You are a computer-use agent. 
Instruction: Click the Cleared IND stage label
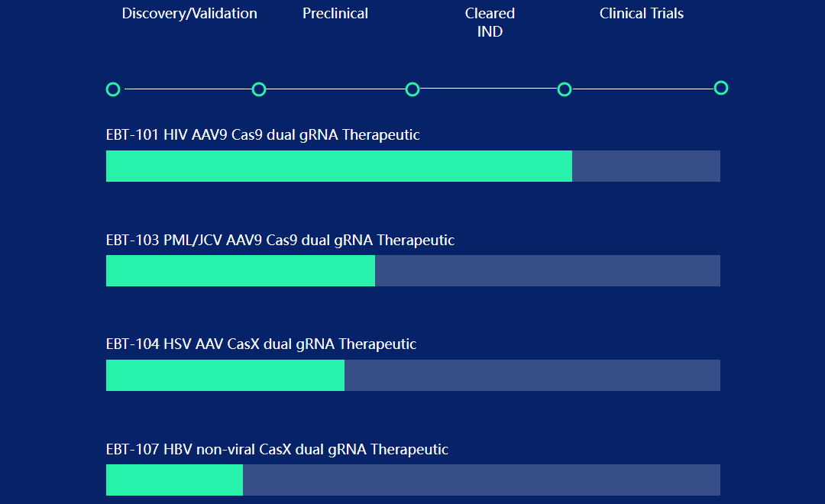(490, 22)
